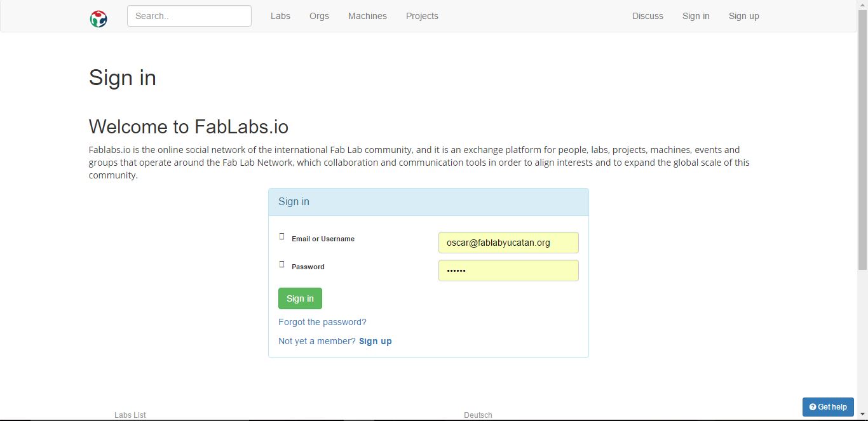
Task: Click the FabLabs logo icon
Action: point(98,19)
